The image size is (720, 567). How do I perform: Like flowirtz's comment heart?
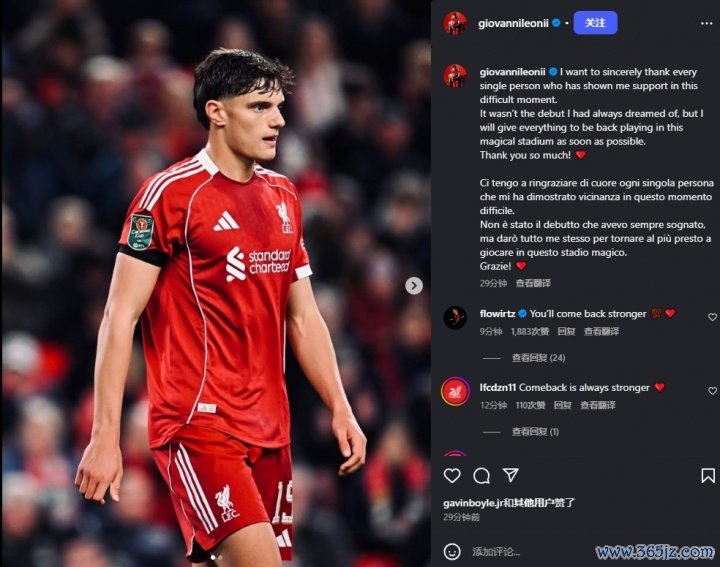point(712,317)
